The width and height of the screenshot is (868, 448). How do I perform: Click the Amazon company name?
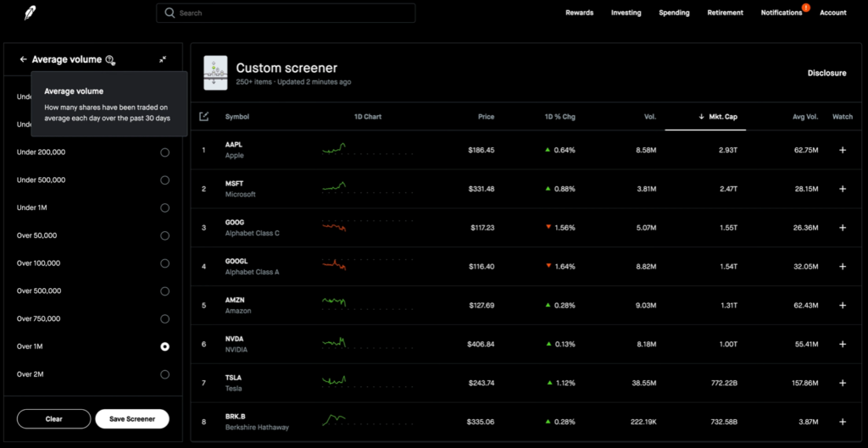click(x=238, y=311)
